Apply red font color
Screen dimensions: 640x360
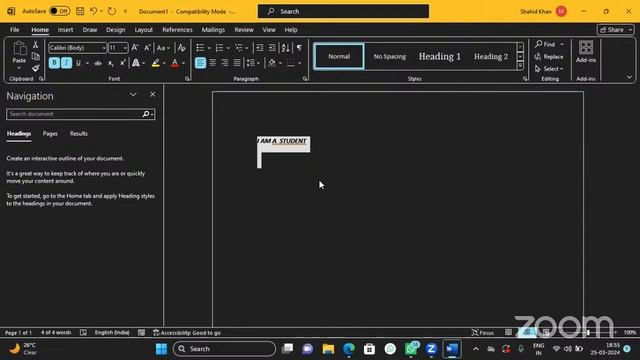click(x=175, y=63)
